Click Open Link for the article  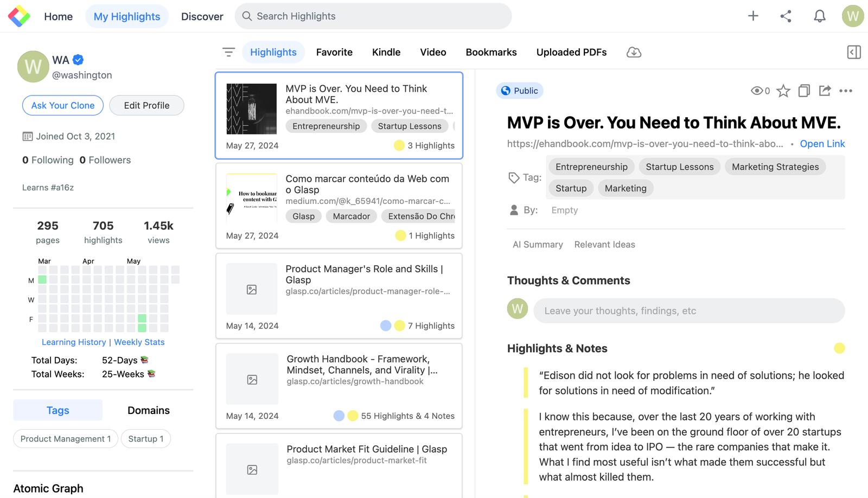[x=822, y=144]
